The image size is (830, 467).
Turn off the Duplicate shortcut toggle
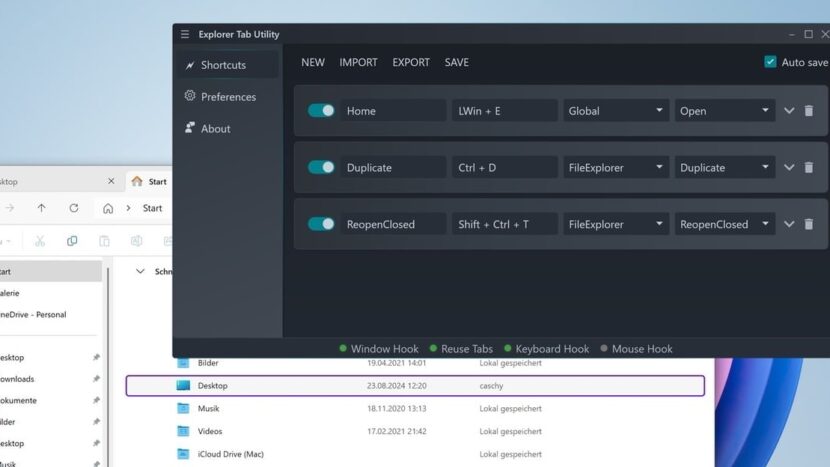321,168
